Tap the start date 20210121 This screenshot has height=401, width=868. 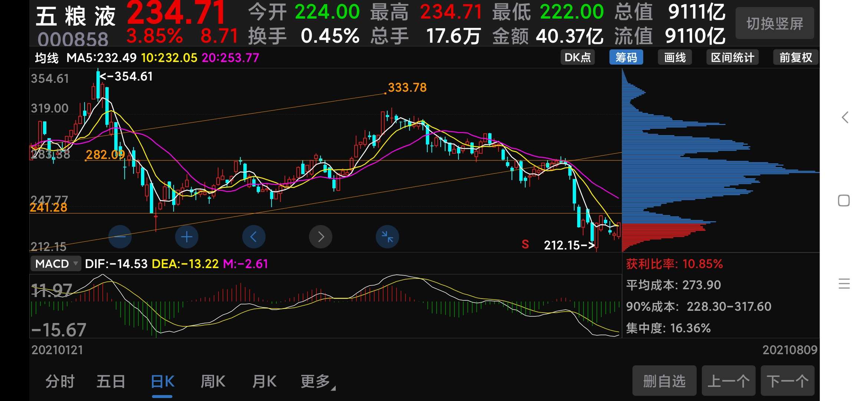tap(57, 350)
